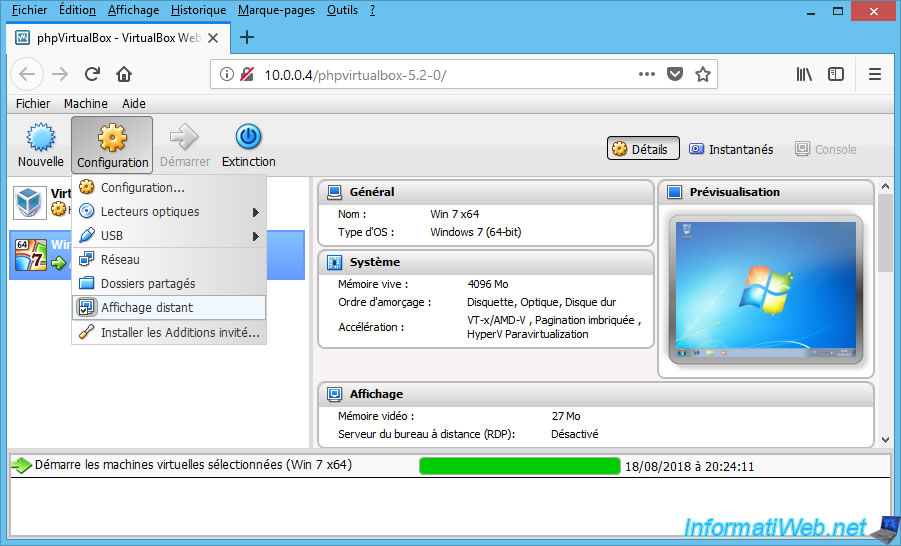Click the Extinction power icon
Image resolution: width=901 pixels, height=546 pixels.
coord(248,137)
